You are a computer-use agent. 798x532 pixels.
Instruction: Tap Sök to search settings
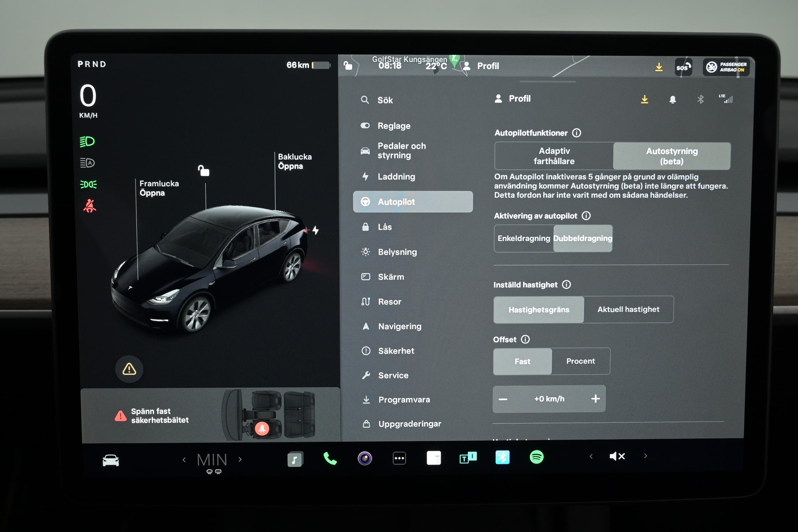click(x=413, y=100)
